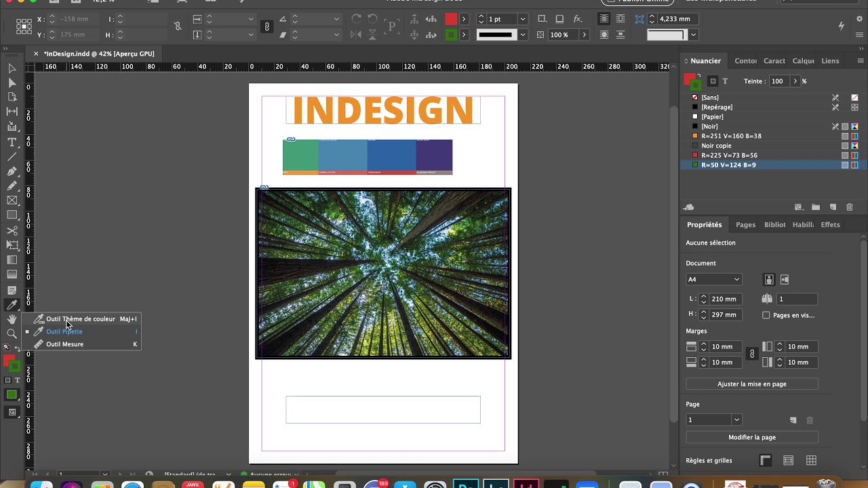868x488 pixels.
Task: Click Modifier la page button
Action: click(x=752, y=438)
